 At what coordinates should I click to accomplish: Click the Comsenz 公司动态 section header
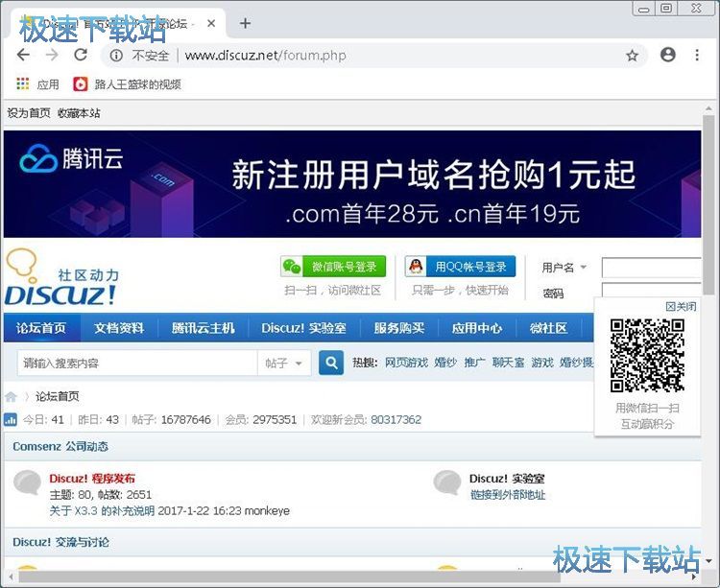click(60, 446)
